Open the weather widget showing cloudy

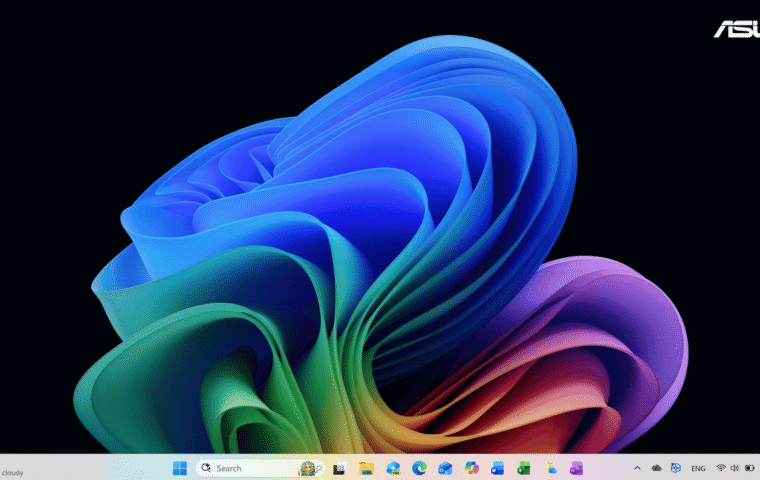click(13, 473)
